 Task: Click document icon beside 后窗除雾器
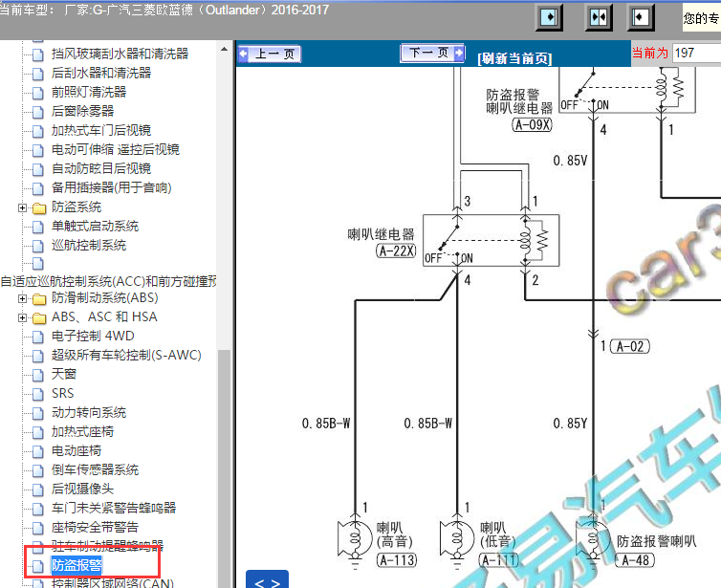(38, 112)
